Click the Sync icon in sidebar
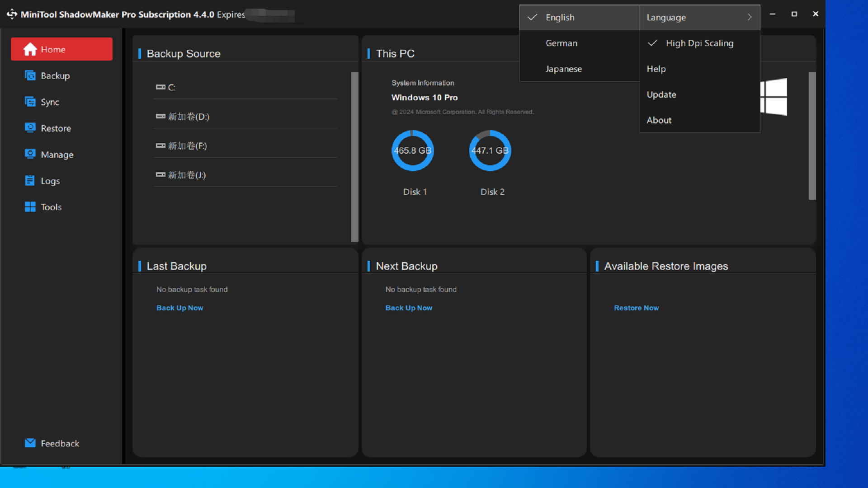 (x=30, y=102)
